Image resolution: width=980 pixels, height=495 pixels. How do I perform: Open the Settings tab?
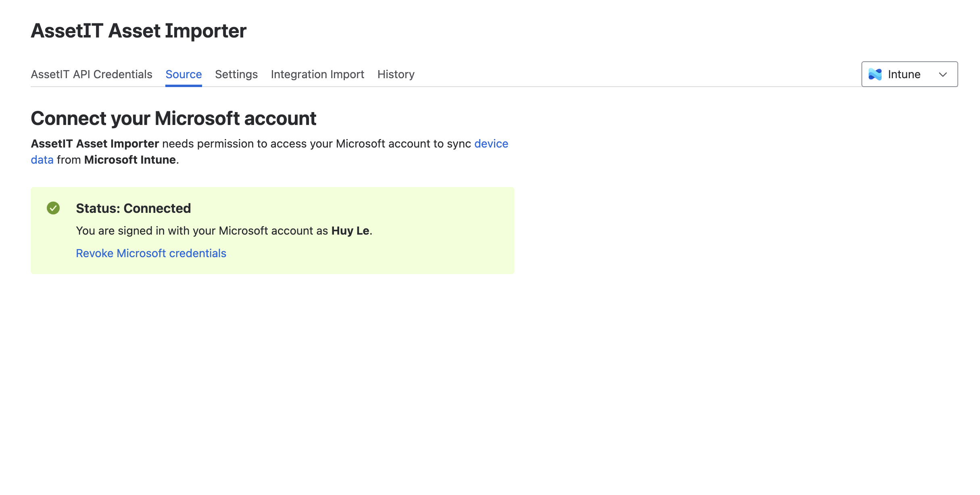tap(236, 74)
